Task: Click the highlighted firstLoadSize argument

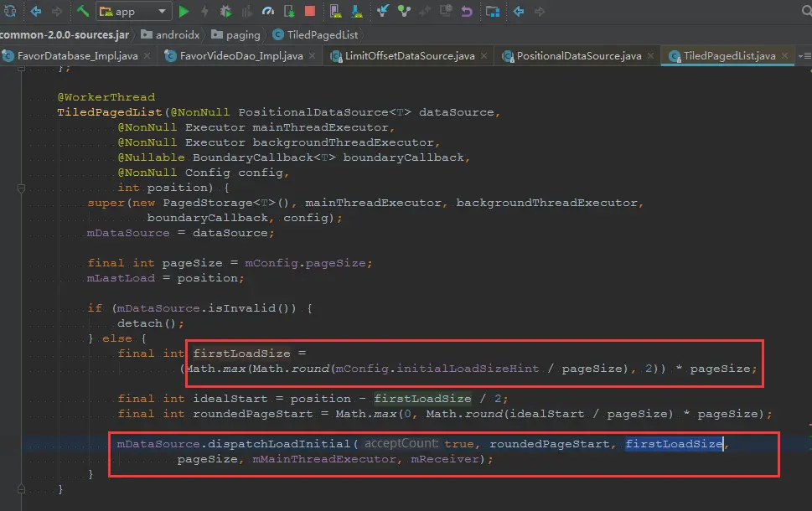Action: click(x=674, y=444)
